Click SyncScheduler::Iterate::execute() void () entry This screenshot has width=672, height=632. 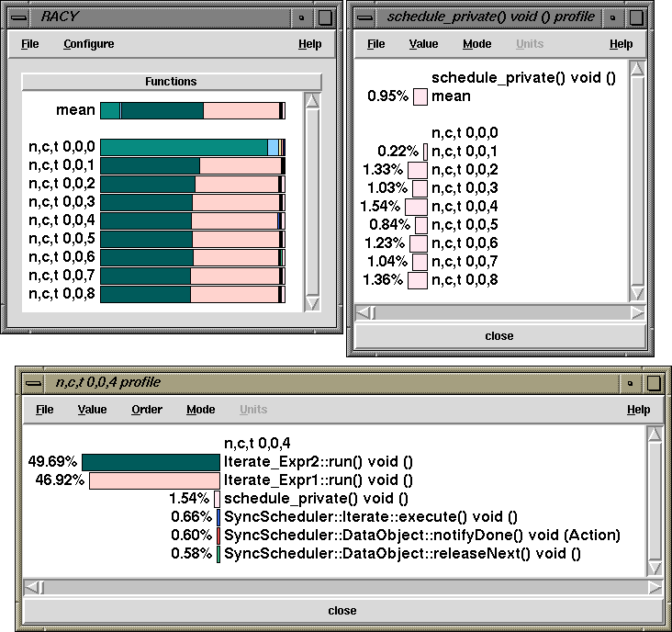[x=371, y=517]
